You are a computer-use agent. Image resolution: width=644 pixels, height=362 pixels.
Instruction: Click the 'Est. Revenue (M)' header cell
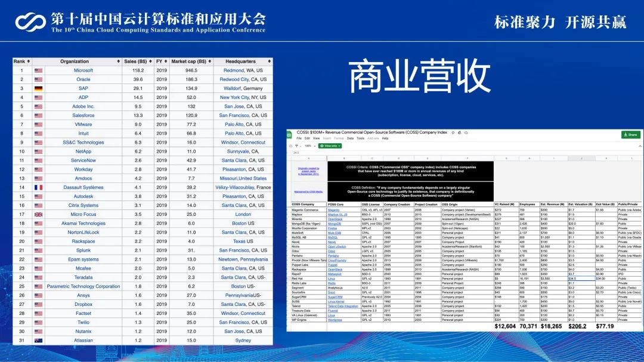(553, 204)
